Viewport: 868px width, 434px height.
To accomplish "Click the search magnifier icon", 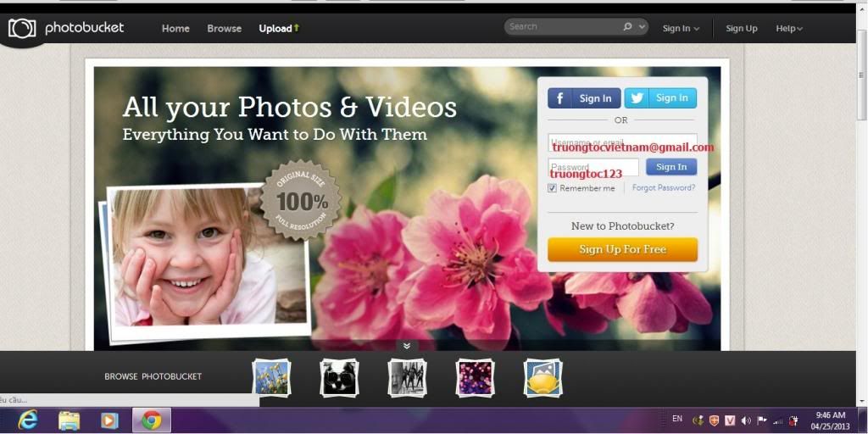I will (x=627, y=26).
